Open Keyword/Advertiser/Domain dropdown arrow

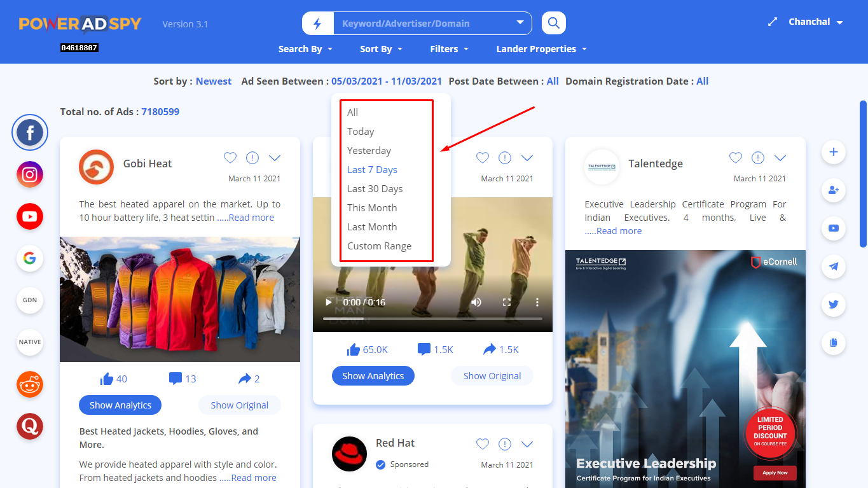coord(520,24)
